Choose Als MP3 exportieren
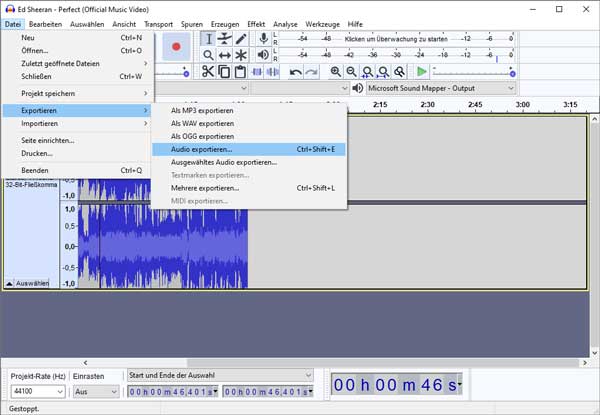 pyautogui.click(x=249, y=111)
